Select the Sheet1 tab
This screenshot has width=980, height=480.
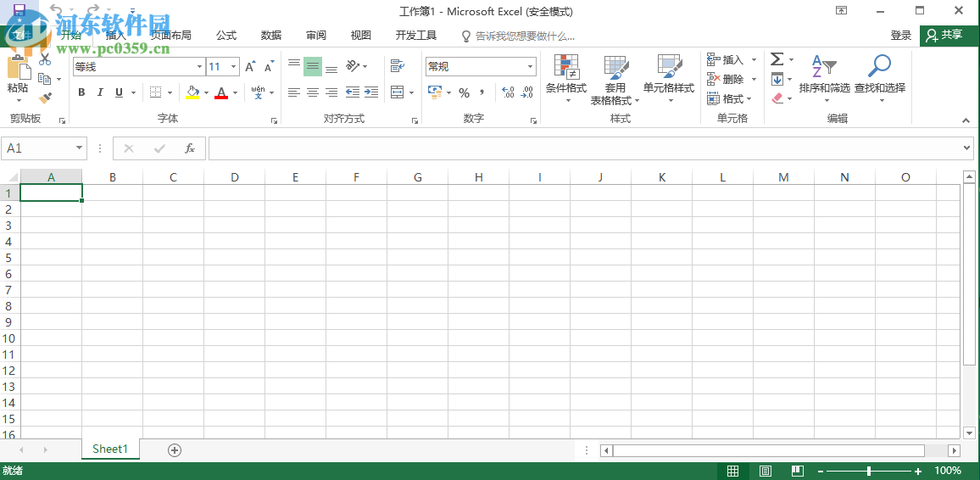tap(110, 449)
